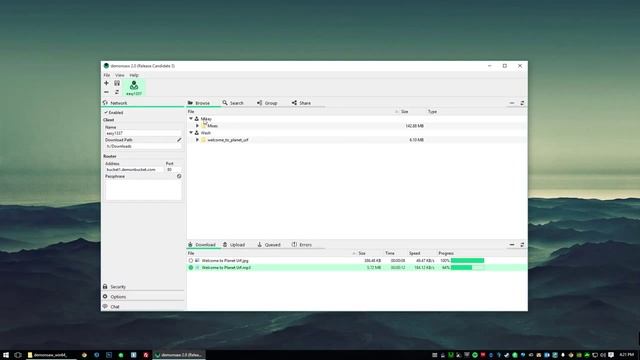The height and width of the screenshot is (360, 640).
Task: Click image file icon of Welcome jpg
Action: click(x=197, y=260)
